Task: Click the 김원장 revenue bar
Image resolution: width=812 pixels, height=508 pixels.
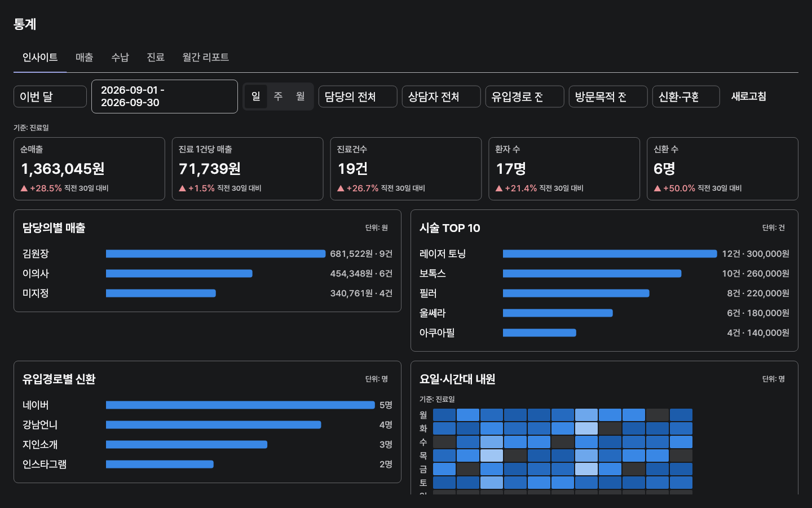Action: (216, 254)
